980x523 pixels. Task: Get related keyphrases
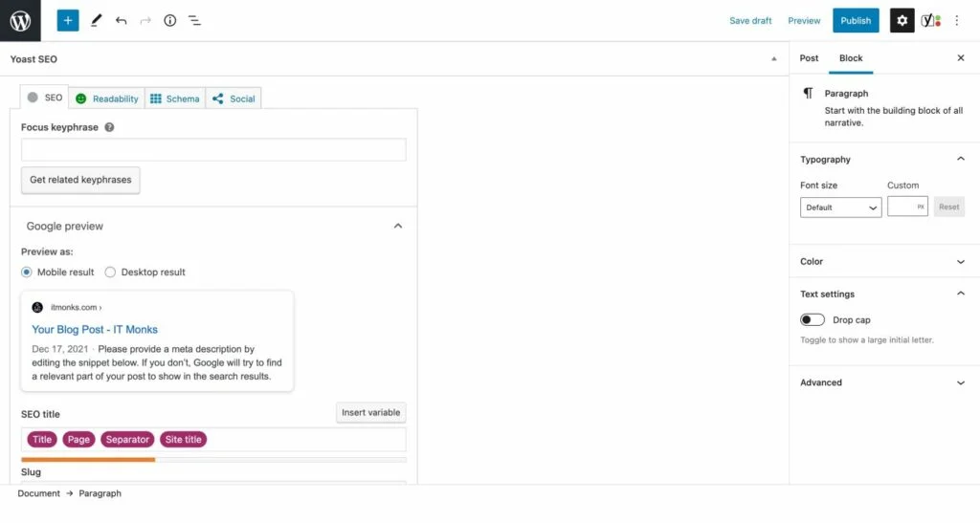(x=80, y=180)
